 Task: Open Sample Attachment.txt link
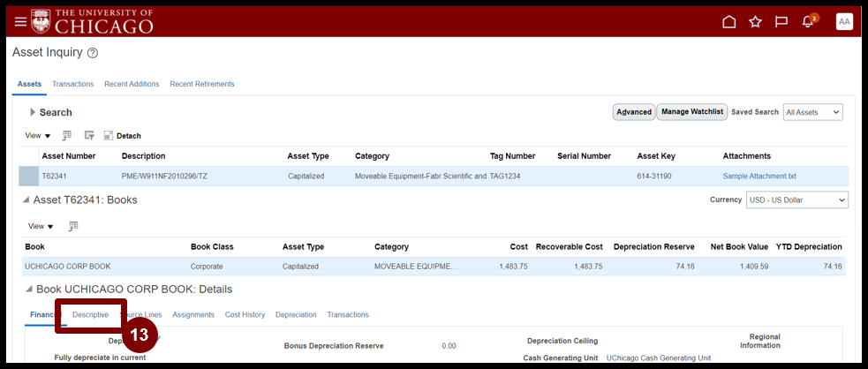tap(759, 176)
